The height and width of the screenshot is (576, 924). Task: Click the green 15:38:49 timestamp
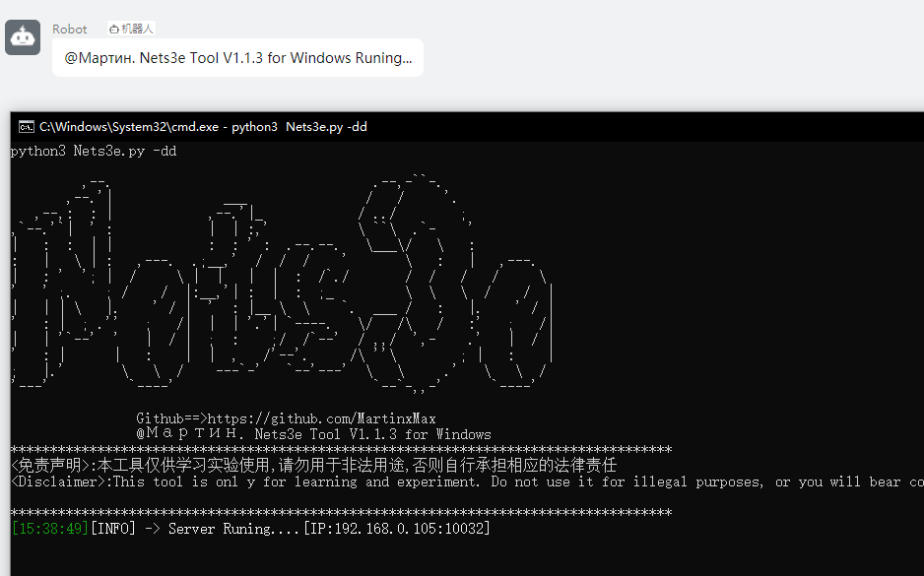pos(50,529)
